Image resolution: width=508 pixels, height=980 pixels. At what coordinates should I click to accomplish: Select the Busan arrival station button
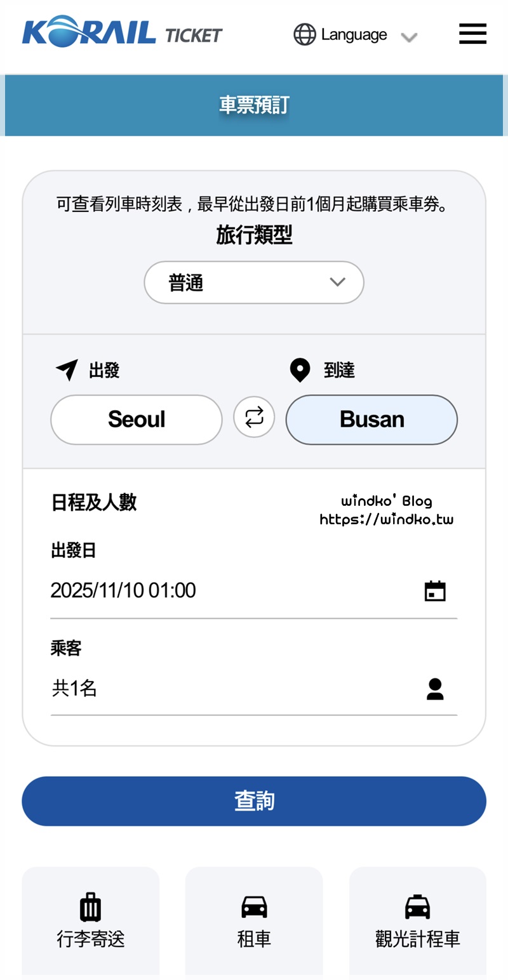click(371, 420)
